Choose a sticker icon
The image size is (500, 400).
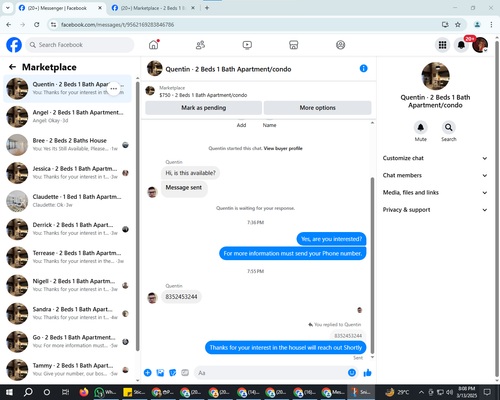173,373
